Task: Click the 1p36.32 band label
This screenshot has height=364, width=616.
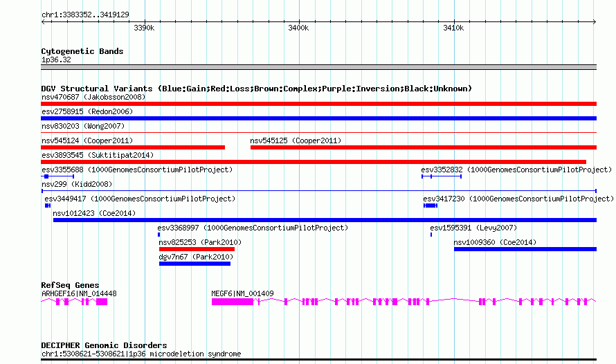Action: click(56, 60)
